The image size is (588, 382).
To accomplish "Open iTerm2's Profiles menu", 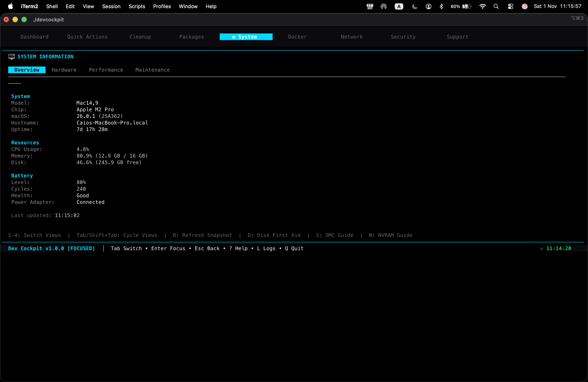I will pyautogui.click(x=162, y=6).
